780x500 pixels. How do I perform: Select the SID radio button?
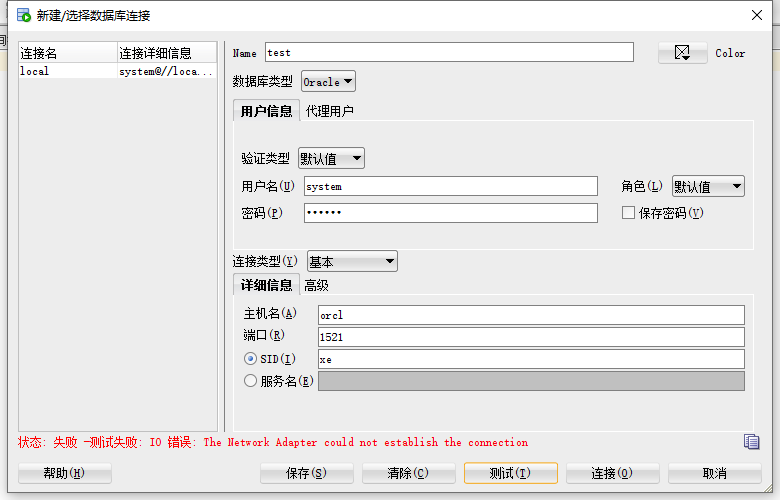[x=250, y=359]
